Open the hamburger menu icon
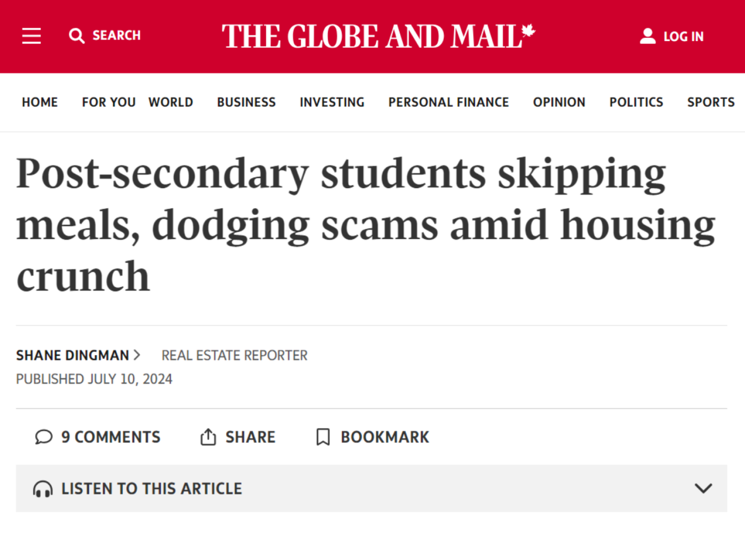Viewport: 745px width, 560px height. click(31, 36)
